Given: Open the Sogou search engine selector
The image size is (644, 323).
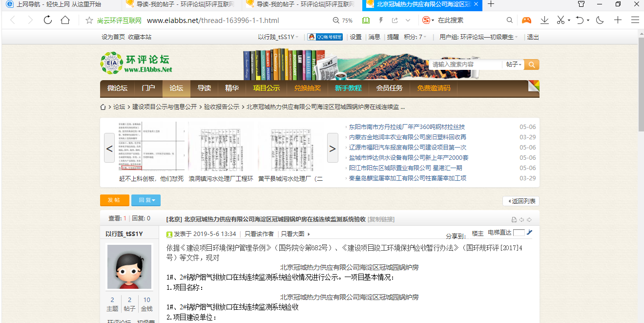Looking at the screenshot, I should (x=428, y=20).
